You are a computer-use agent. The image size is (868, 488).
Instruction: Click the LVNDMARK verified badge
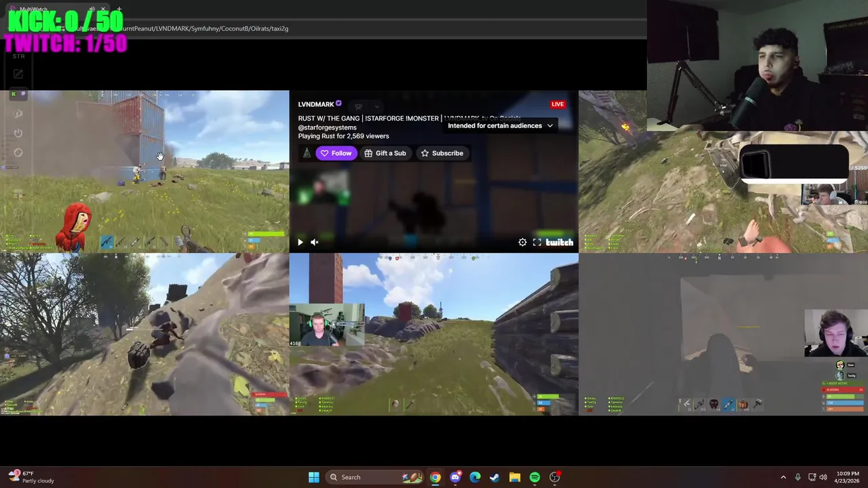[x=338, y=104]
